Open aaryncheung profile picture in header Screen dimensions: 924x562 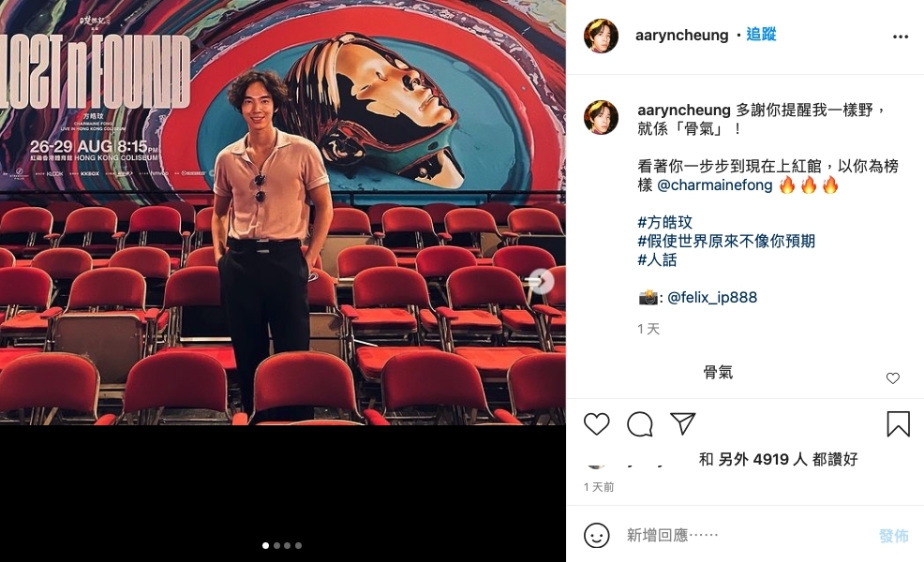(601, 36)
